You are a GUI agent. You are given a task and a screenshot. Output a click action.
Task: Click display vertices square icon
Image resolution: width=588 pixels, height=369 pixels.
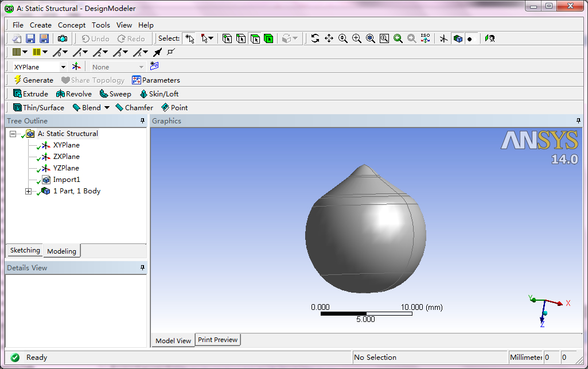(171, 52)
